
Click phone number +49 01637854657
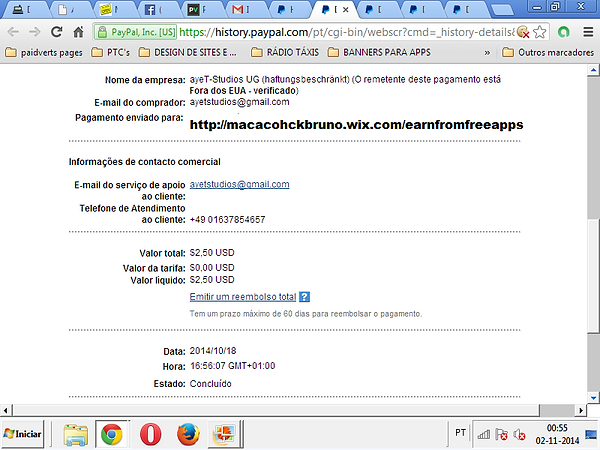[x=228, y=220]
